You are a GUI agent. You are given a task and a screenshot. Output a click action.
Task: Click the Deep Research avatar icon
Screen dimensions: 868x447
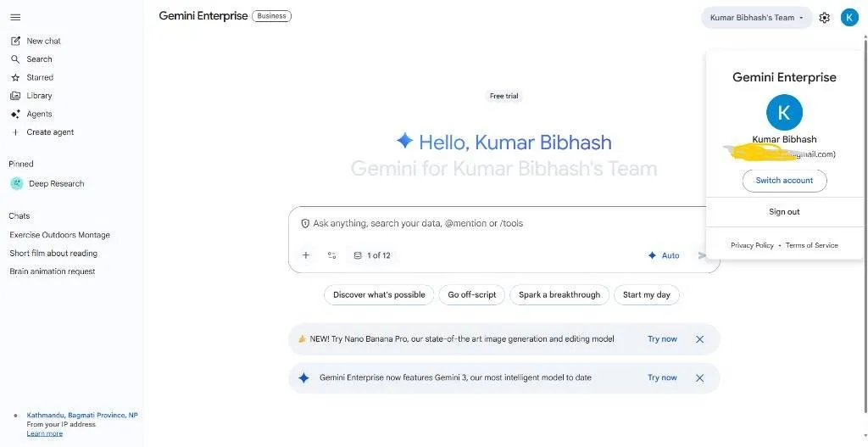pyautogui.click(x=17, y=183)
